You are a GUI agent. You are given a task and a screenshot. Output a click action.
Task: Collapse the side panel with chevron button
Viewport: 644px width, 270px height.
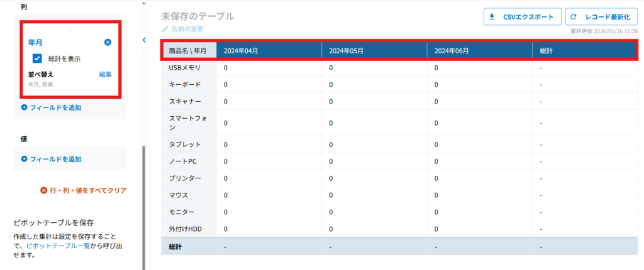click(143, 40)
